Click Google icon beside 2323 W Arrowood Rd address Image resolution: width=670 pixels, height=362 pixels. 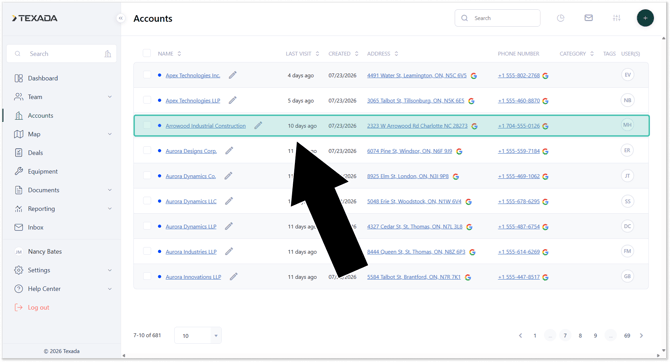click(x=474, y=126)
